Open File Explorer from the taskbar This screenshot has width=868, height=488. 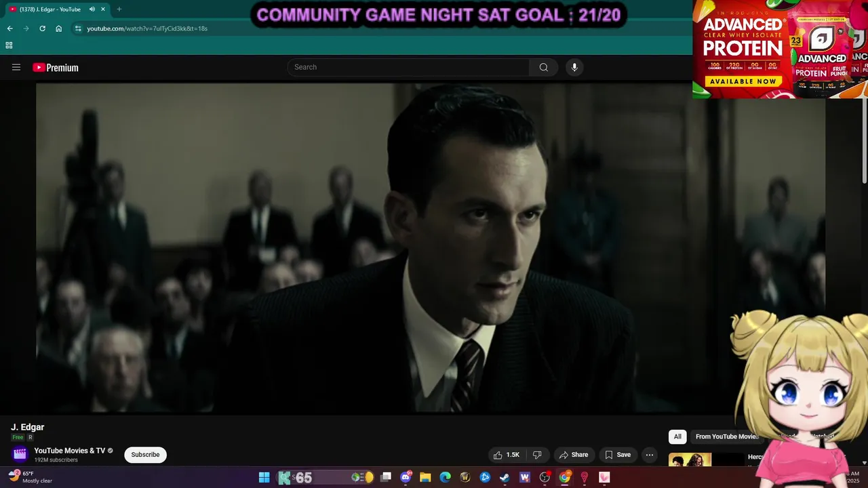pos(425,478)
